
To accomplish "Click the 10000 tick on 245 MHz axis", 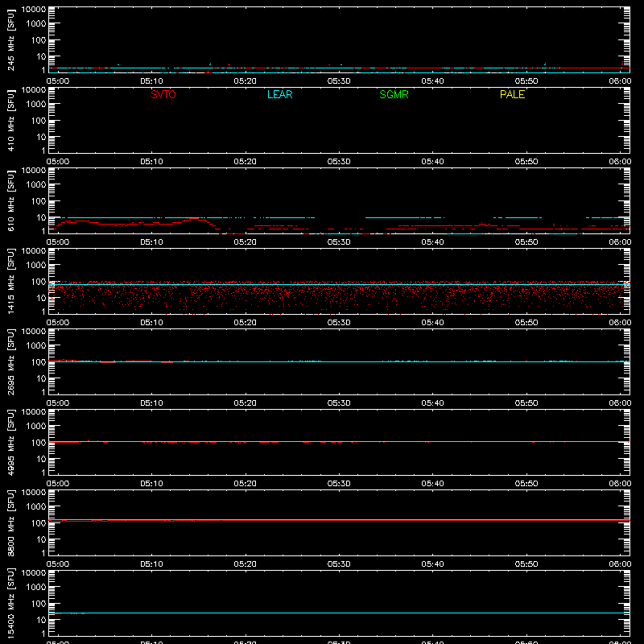I will point(34,10).
